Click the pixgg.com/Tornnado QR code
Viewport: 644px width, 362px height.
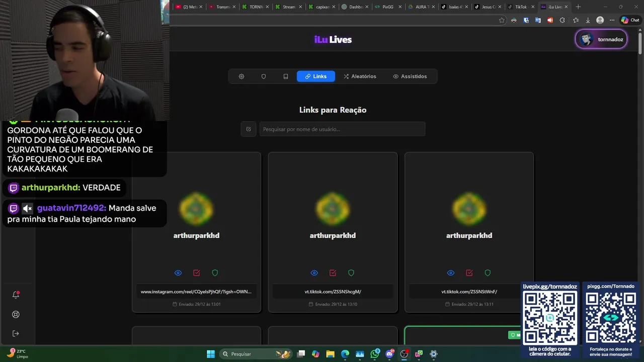[x=611, y=318]
